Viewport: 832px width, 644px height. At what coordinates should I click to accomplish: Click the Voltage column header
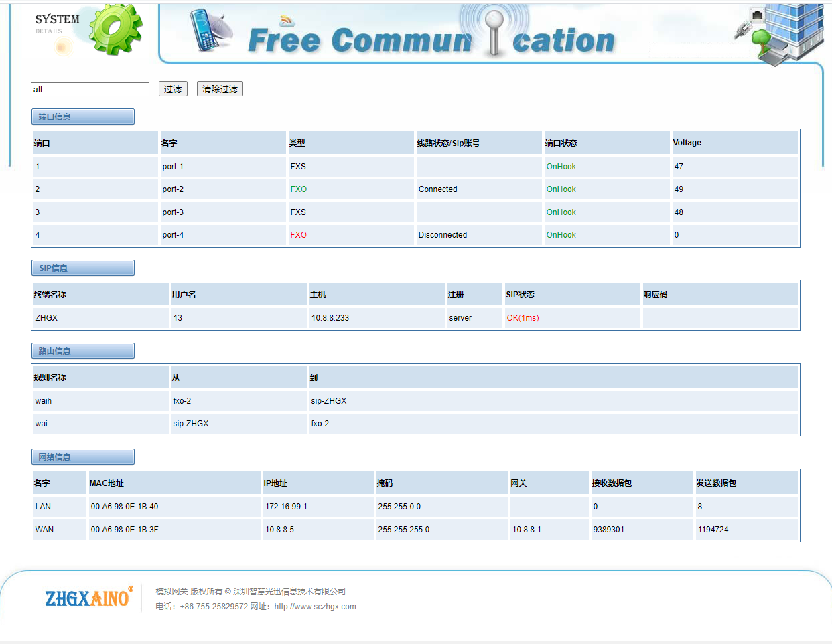coord(687,143)
